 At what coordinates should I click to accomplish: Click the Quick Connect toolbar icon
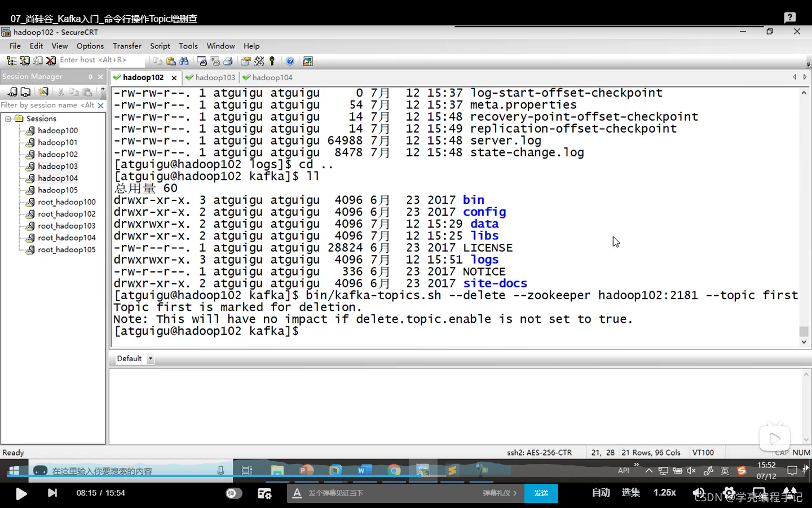pos(25,60)
